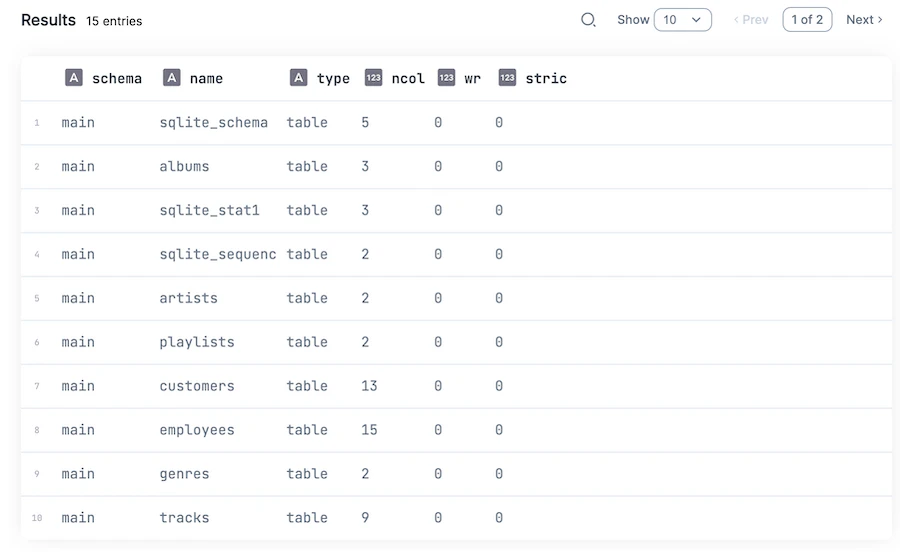Click the text type icon beside type

click(x=298, y=77)
